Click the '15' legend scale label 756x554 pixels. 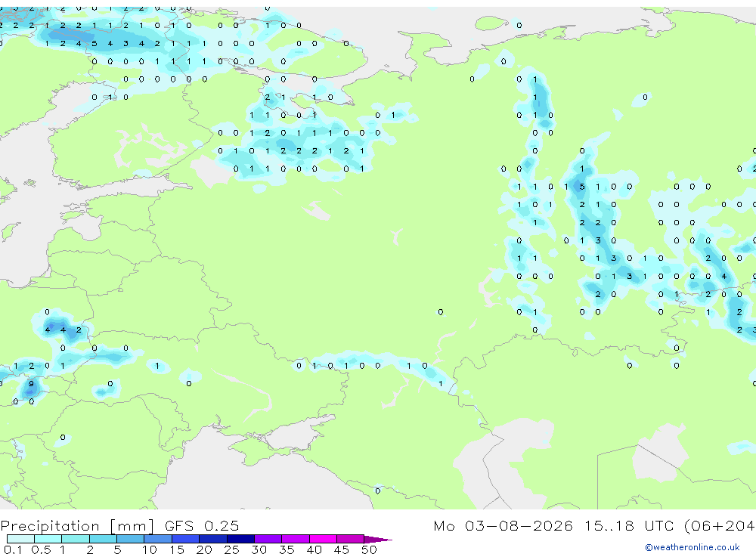pos(177,549)
